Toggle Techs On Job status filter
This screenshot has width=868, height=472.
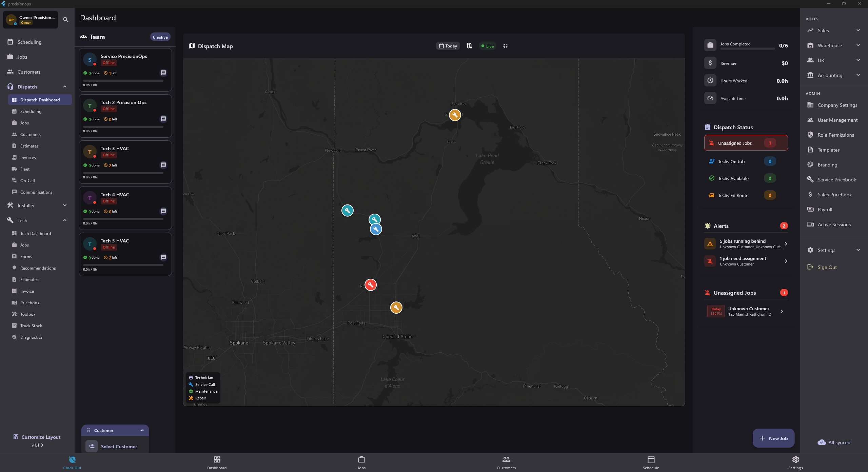[746, 161]
